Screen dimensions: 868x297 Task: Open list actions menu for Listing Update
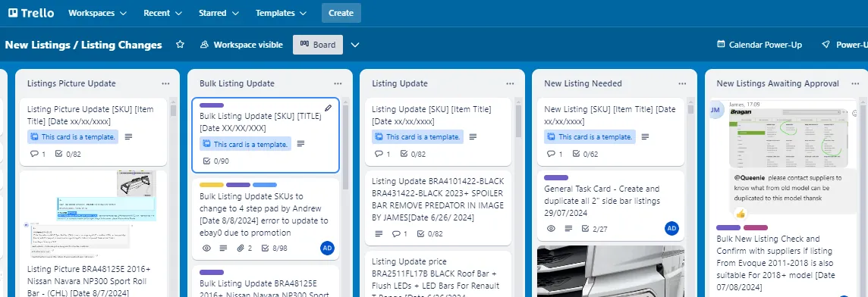pyautogui.click(x=511, y=83)
